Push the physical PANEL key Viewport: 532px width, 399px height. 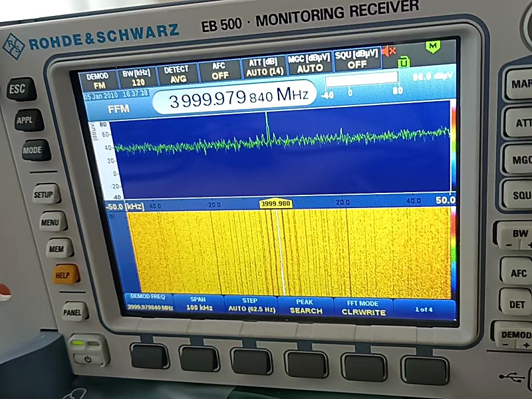(x=75, y=312)
